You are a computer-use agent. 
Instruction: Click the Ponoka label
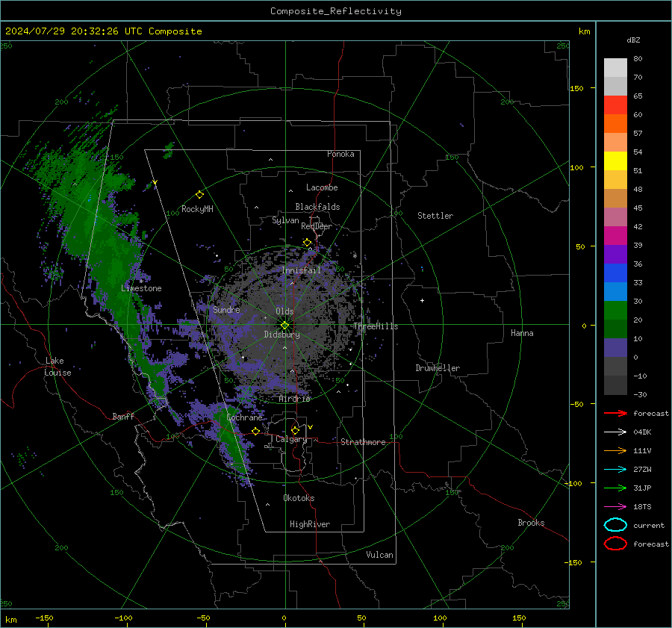point(340,154)
